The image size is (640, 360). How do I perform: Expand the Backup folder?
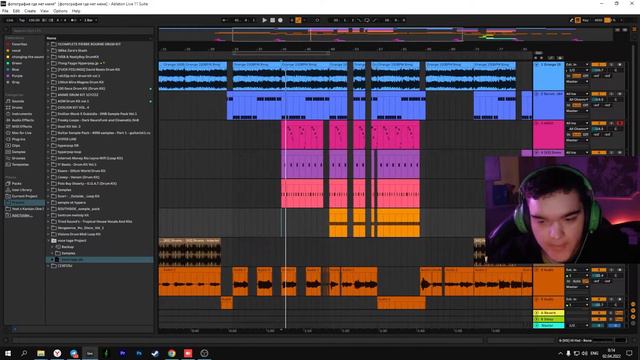coord(52,247)
